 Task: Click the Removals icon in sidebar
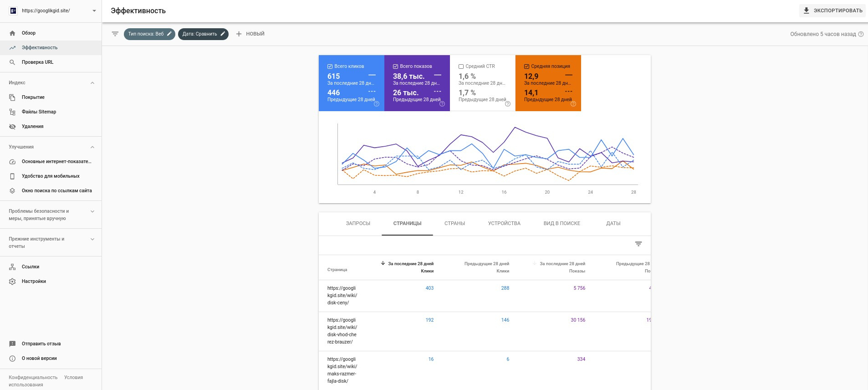point(12,127)
